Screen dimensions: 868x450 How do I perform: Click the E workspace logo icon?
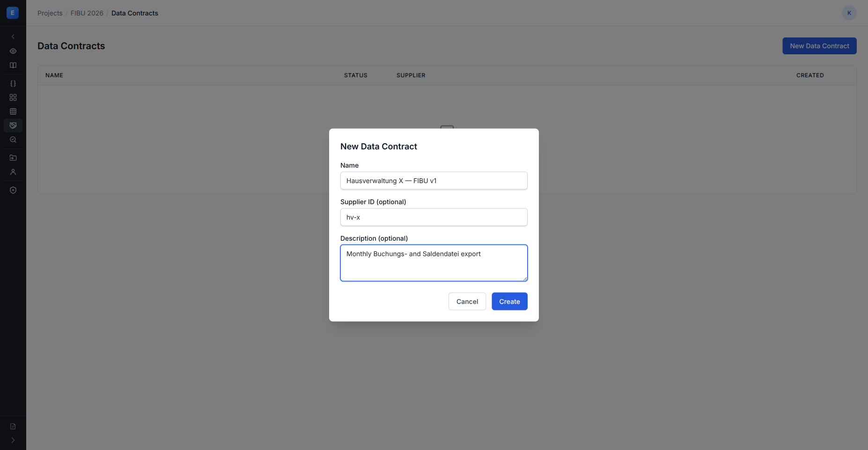pyautogui.click(x=13, y=13)
